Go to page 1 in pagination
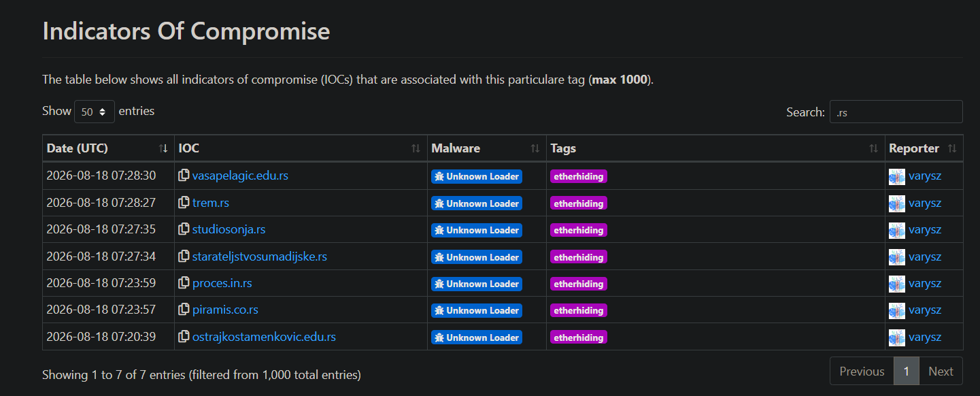980x396 pixels. 906,372
